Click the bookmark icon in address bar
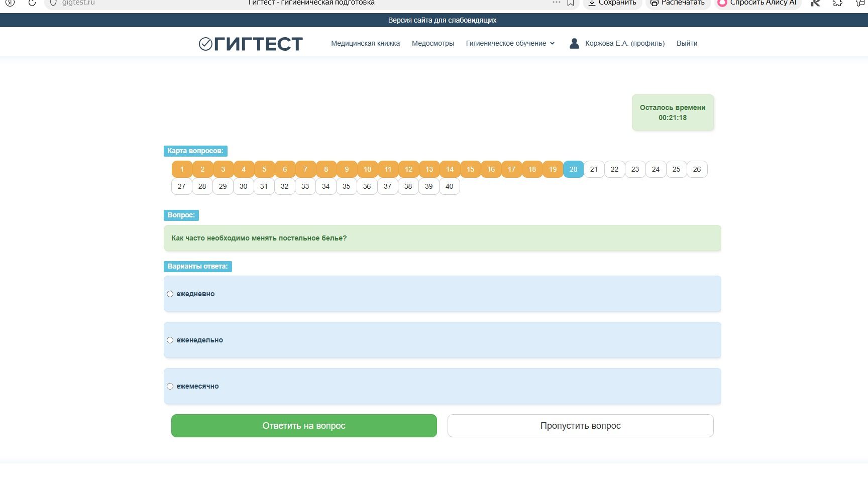The width and height of the screenshot is (868, 488). point(571,3)
